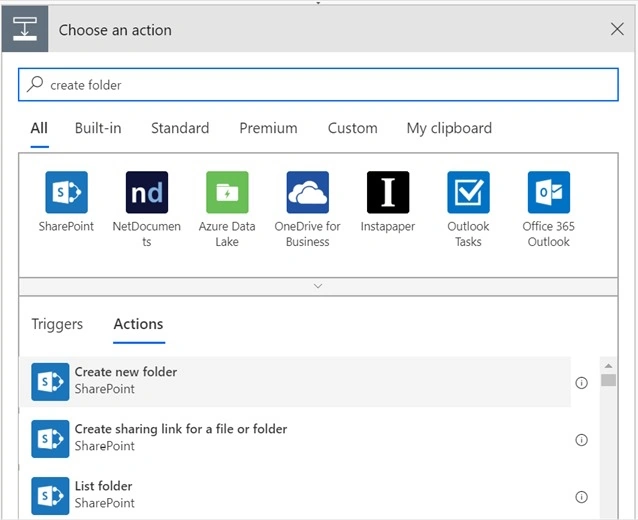Select the SharePoint connector icon
The image size is (638, 520).
pyautogui.click(x=66, y=192)
